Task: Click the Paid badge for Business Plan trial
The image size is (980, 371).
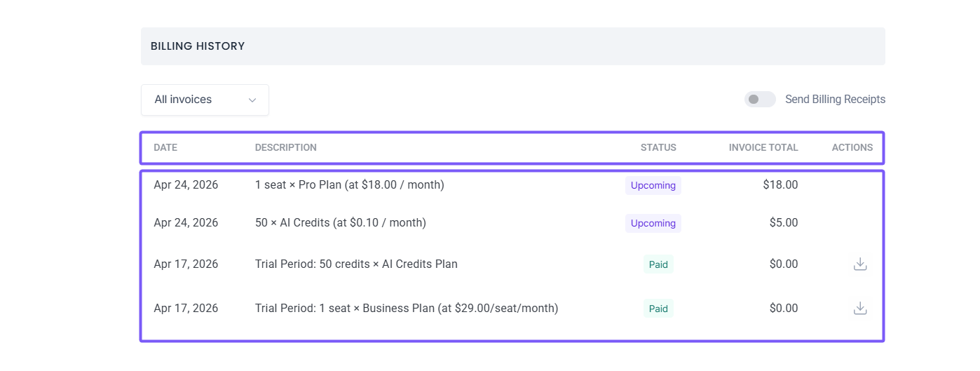Action: (658, 309)
